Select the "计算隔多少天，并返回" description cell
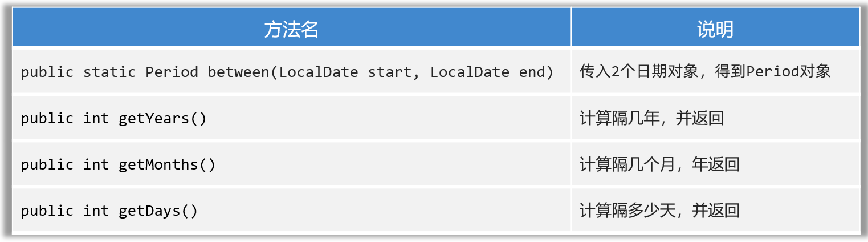 point(659,211)
